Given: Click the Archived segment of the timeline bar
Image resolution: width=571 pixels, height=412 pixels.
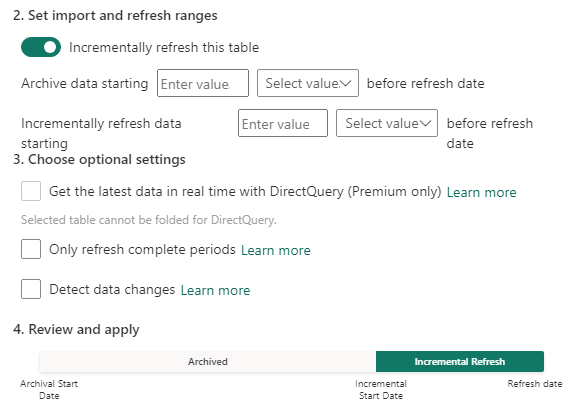Looking at the screenshot, I should [x=208, y=362].
